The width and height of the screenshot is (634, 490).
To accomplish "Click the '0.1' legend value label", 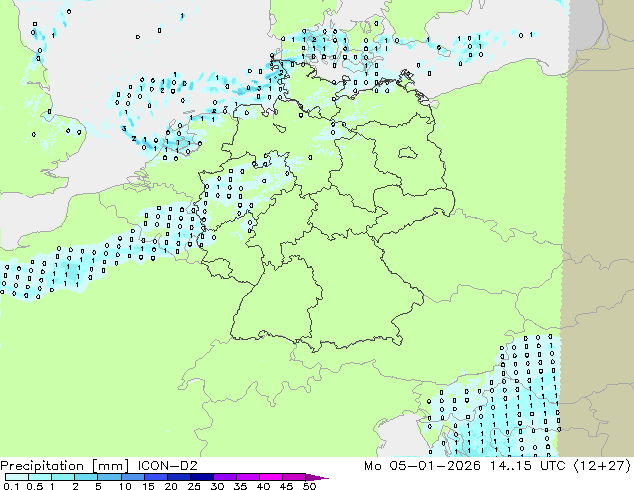I will (11, 486).
